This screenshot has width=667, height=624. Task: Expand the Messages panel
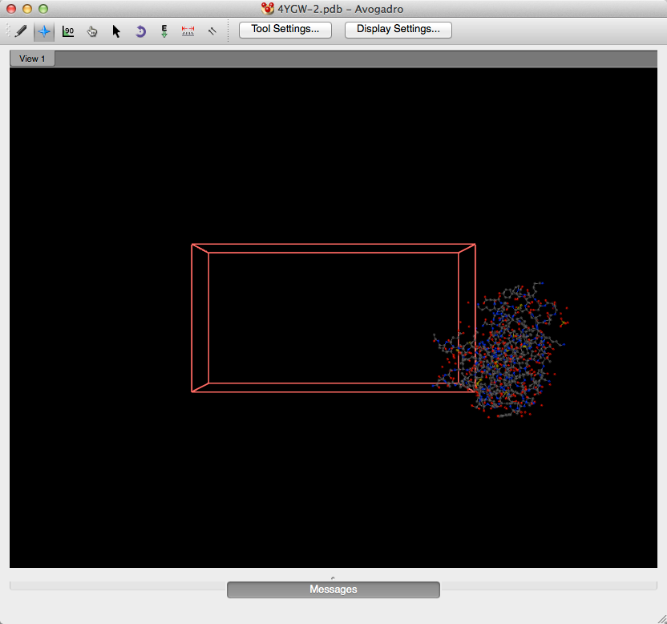(333, 590)
